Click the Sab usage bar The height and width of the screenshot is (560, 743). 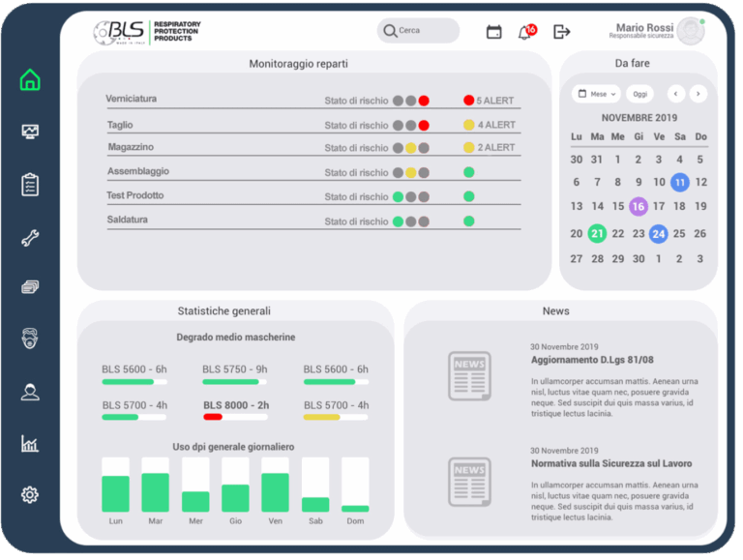[x=315, y=485]
